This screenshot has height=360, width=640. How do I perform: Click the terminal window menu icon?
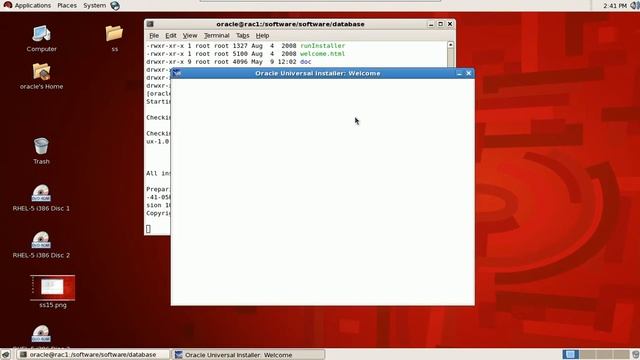pyautogui.click(x=150, y=24)
